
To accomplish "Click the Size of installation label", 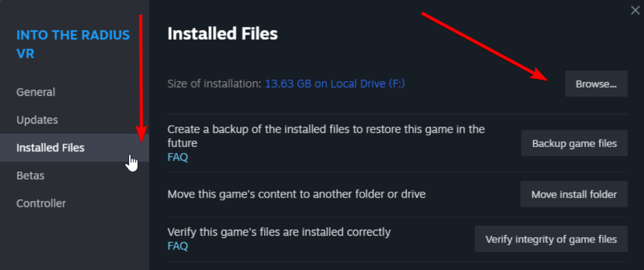I will tap(214, 84).
